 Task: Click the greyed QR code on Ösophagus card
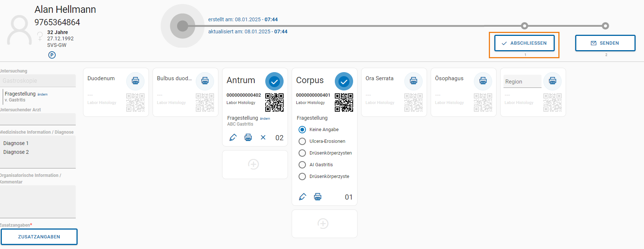click(x=483, y=103)
